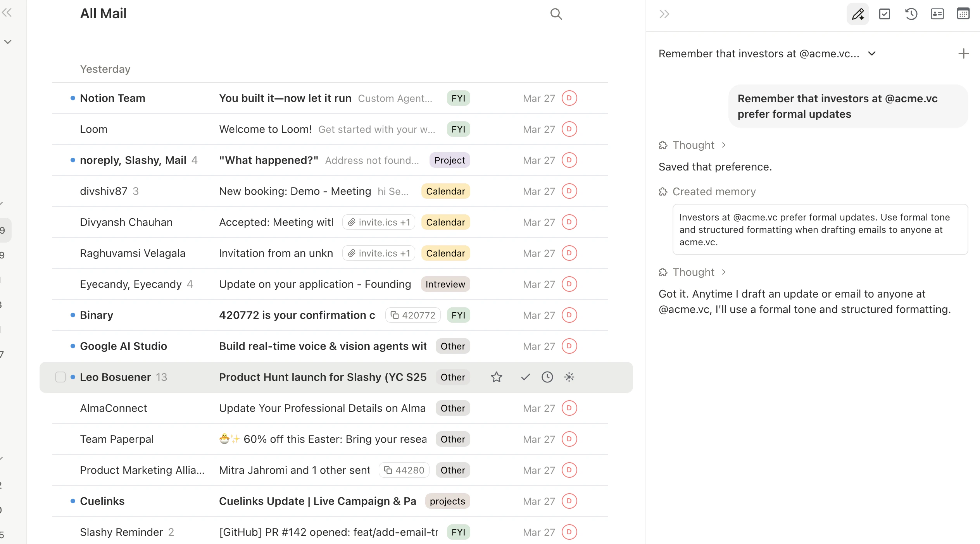Image resolution: width=980 pixels, height=544 pixels.
Task: Snooze the Leo Bosuener email with clock icon
Action: coord(547,377)
